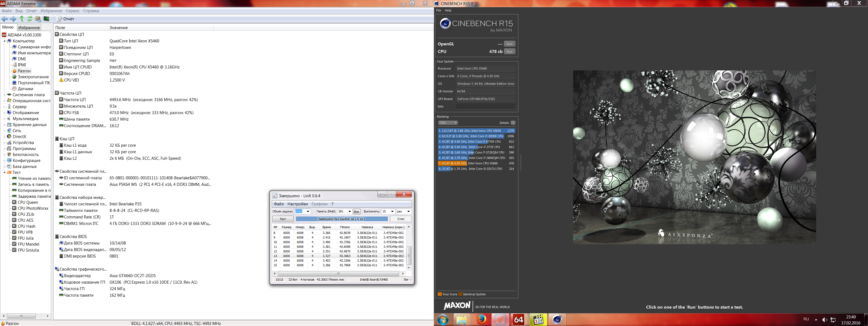
Task: Open the Память (МиБ) dropdown arrow
Action: (x=349, y=212)
